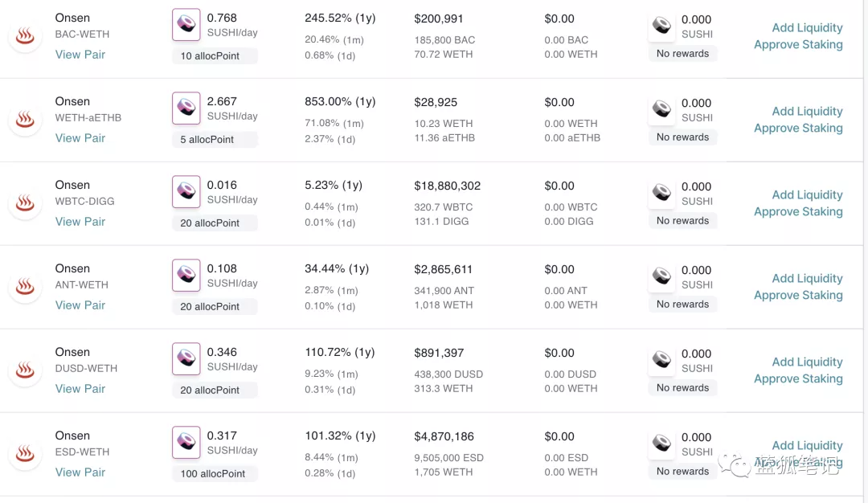Select Add Liquidity for WBTC-DIGG pool
This screenshot has width=868, height=503.
[x=807, y=194]
